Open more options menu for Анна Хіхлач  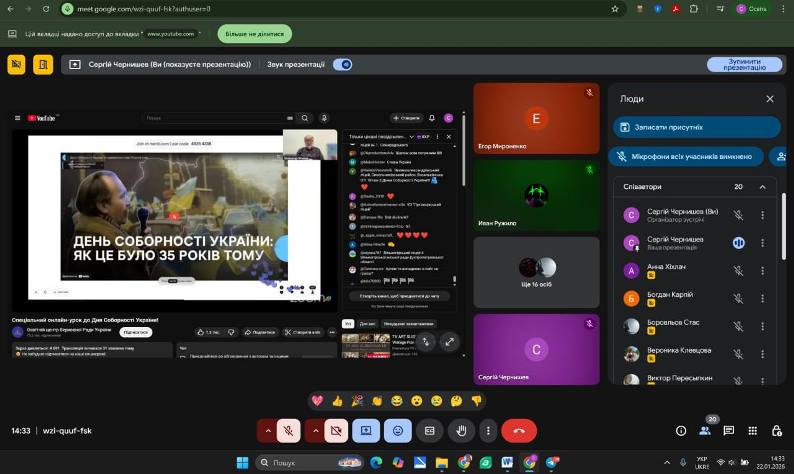(x=762, y=271)
